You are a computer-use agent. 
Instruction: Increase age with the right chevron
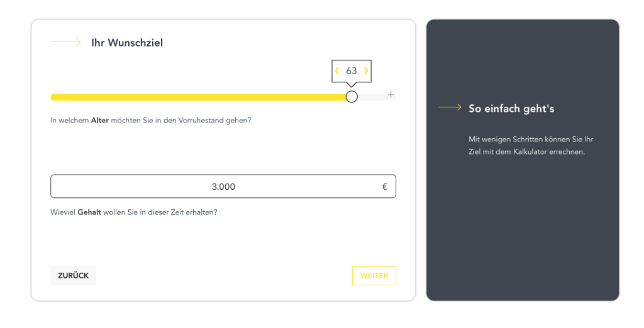[x=366, y=71]
